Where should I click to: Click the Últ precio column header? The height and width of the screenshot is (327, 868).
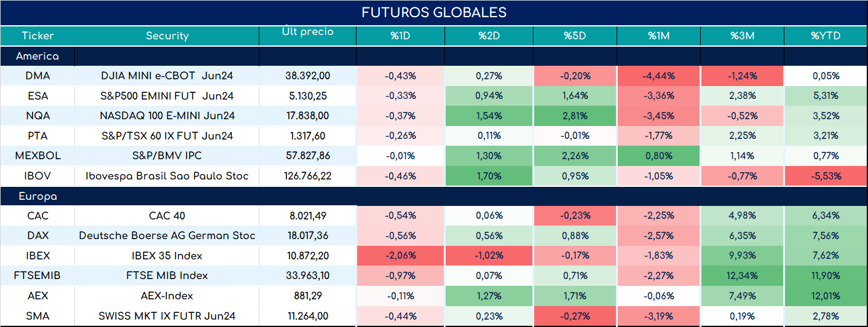pos(307,36)
